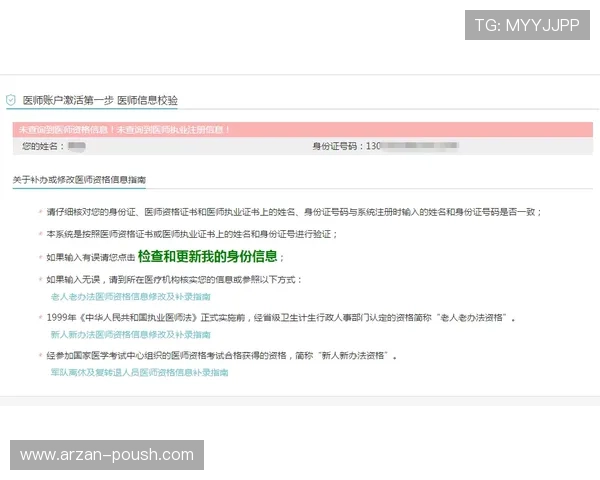This screenshot has width=600, height=480.
Task: Click the 身份证号码 label
Action: [x=337, y=146]
